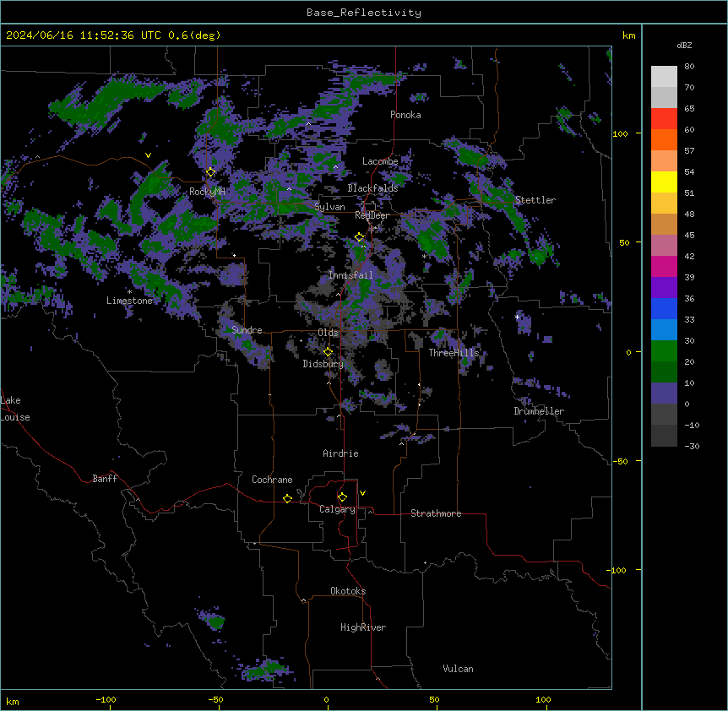
Task: Select the 65 dBZ red color swatch
Action: pos(664,119)
